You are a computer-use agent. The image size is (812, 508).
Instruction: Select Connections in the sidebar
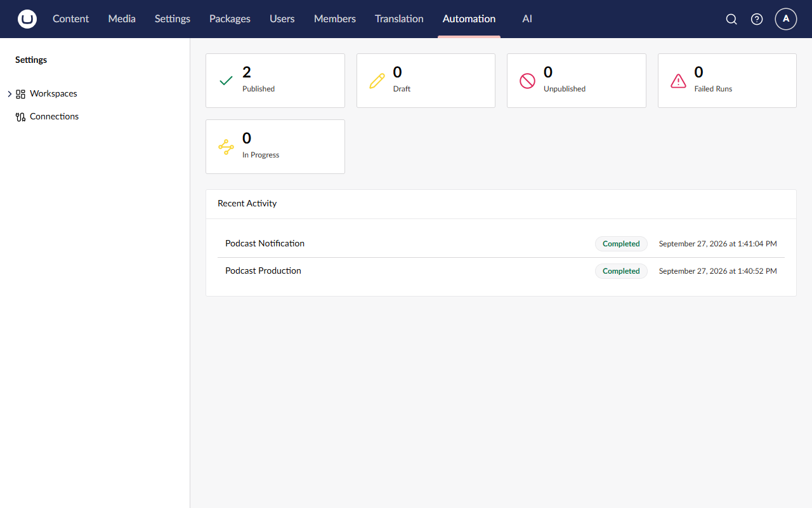coord(54,117)
